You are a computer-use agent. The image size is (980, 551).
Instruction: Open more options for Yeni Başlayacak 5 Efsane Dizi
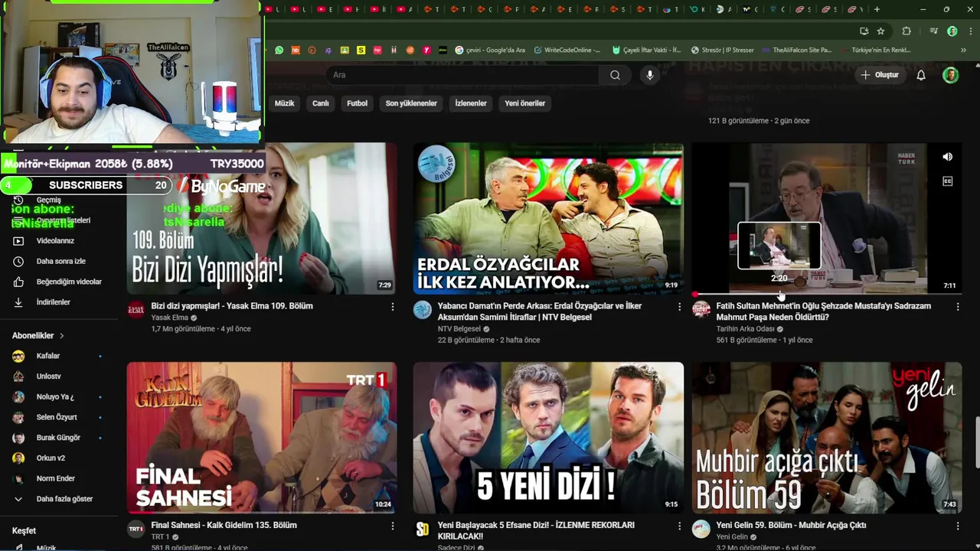pos(679,526)
